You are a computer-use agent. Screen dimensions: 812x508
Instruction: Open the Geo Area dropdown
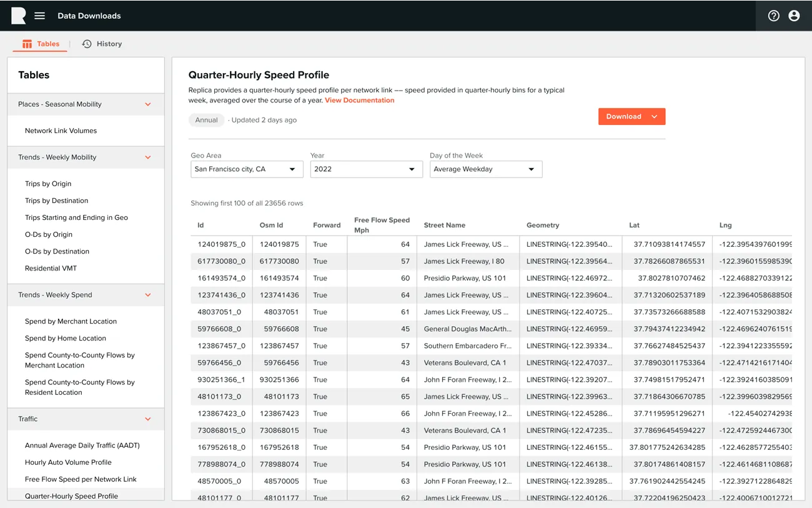tap(247, 169)
